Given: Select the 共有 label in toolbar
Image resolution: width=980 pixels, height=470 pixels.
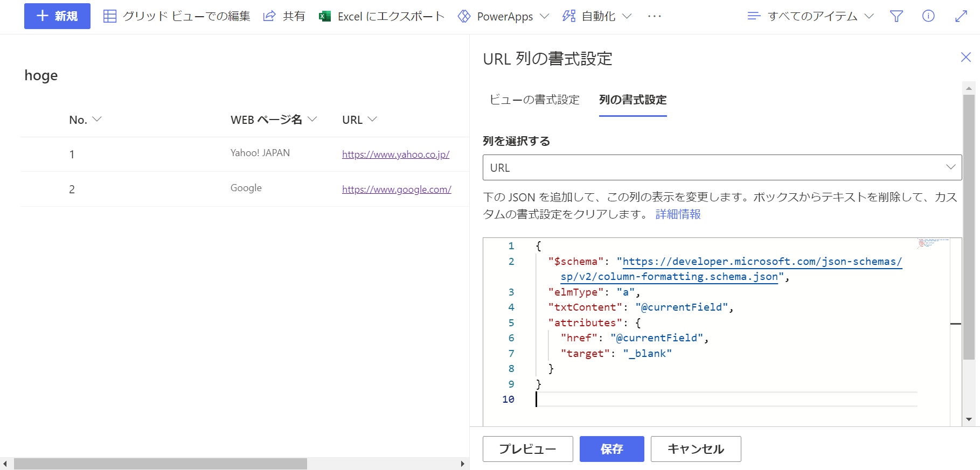Looking at the screenshot, I should click(294, 16).
